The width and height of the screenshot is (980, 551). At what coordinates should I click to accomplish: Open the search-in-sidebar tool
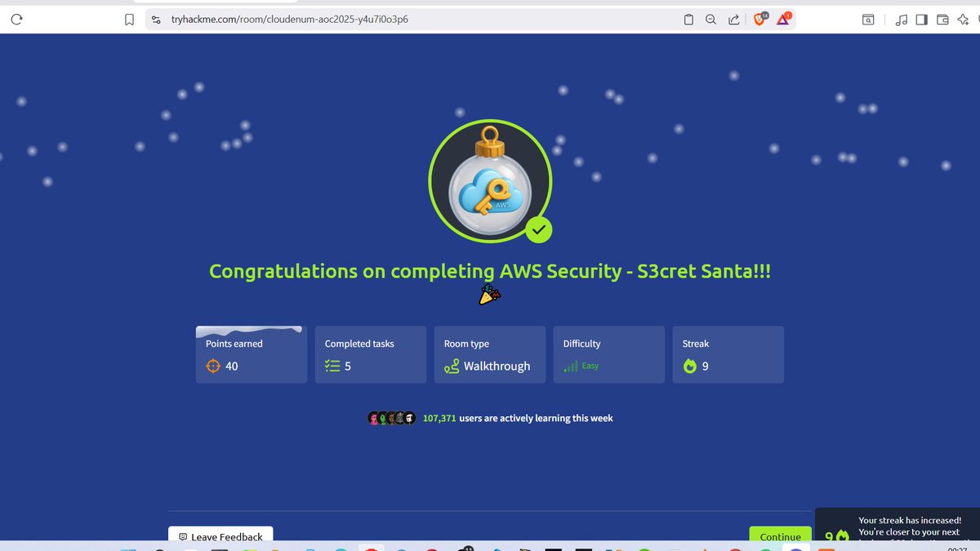867,19
